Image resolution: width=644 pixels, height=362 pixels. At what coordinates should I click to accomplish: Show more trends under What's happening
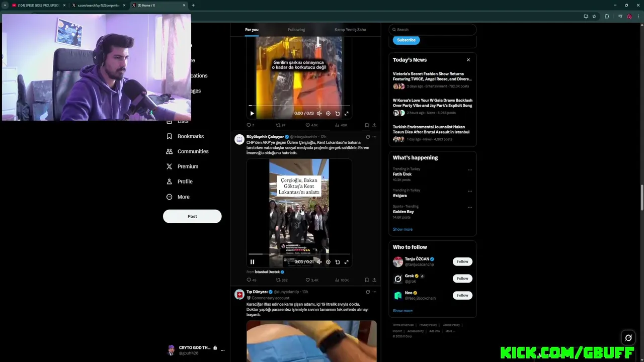click(x=403, y=229)
